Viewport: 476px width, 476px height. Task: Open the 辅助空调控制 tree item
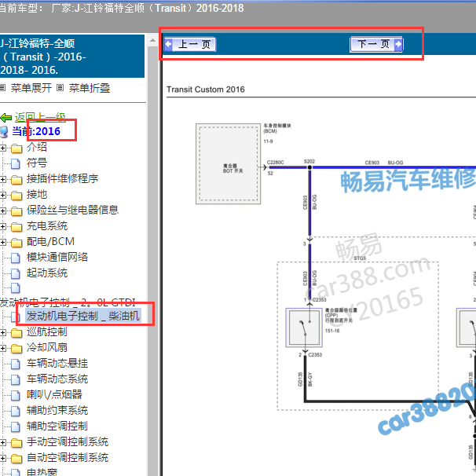click(57, 427)
